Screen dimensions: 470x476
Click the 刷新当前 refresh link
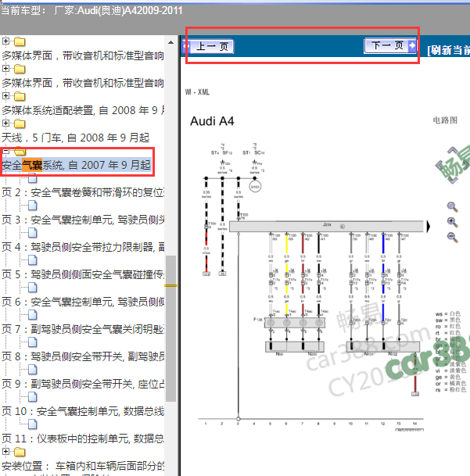448,50
